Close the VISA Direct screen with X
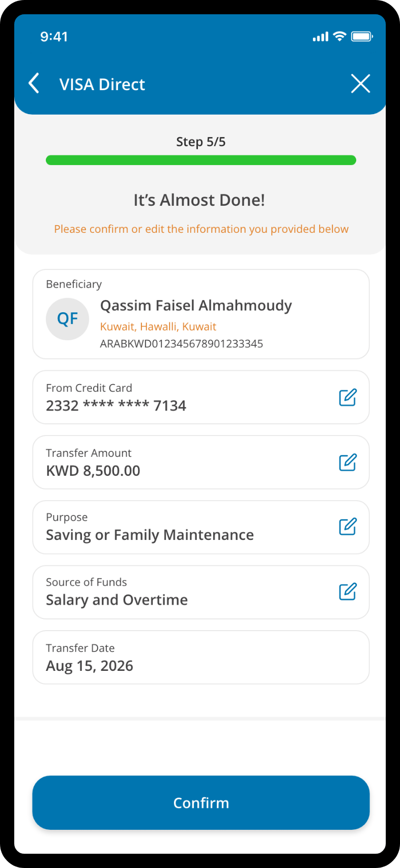The height and width of the screenshot is (868, 400). (360, 84)
